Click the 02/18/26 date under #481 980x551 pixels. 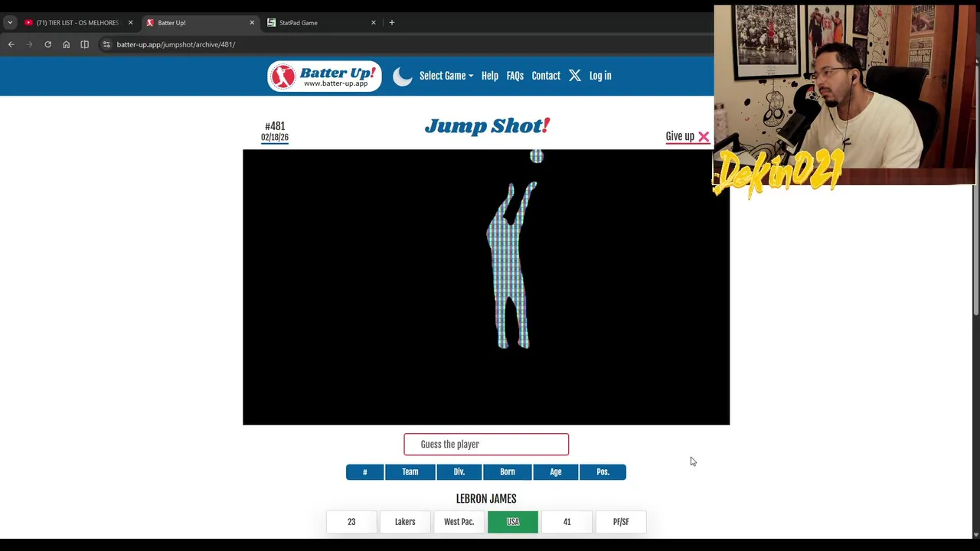coord(275,138)
